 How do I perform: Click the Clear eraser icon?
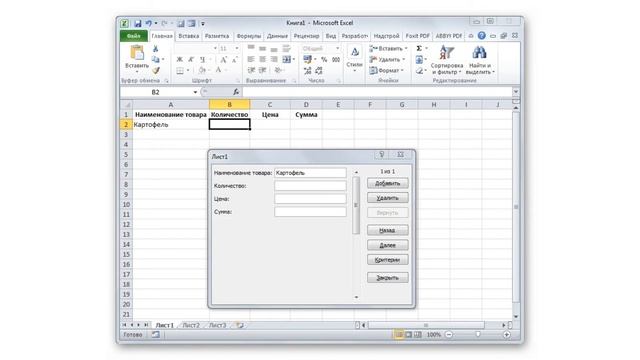[419, 71]
